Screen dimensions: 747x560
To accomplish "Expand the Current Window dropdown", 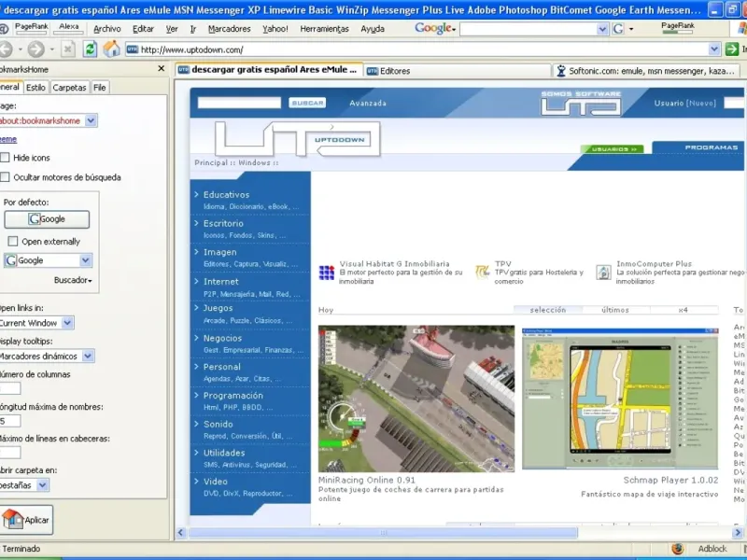I will [x=67, y=323].
